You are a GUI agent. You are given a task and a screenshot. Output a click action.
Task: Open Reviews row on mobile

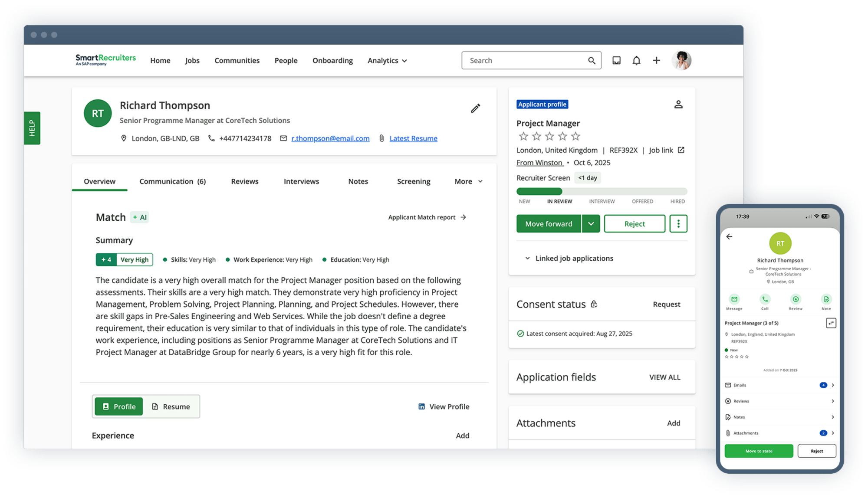[780, 401]
